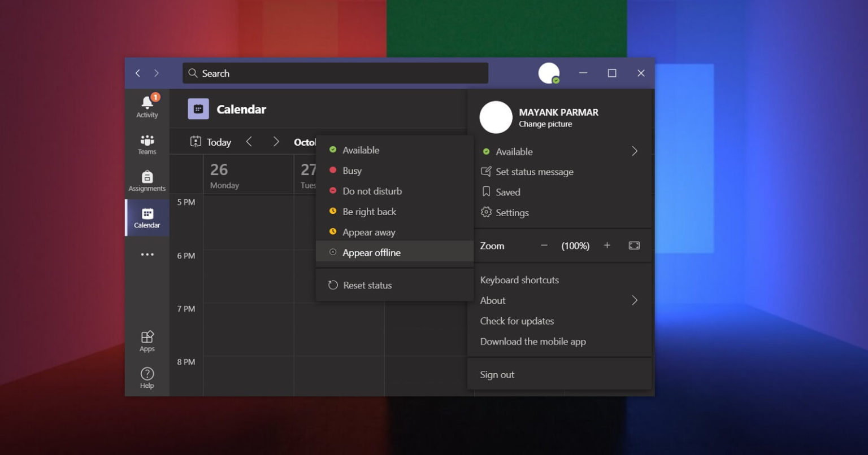Select Do not disturb status
The width and height of the screenshot is (868, 455).
[x=372, y=191]
